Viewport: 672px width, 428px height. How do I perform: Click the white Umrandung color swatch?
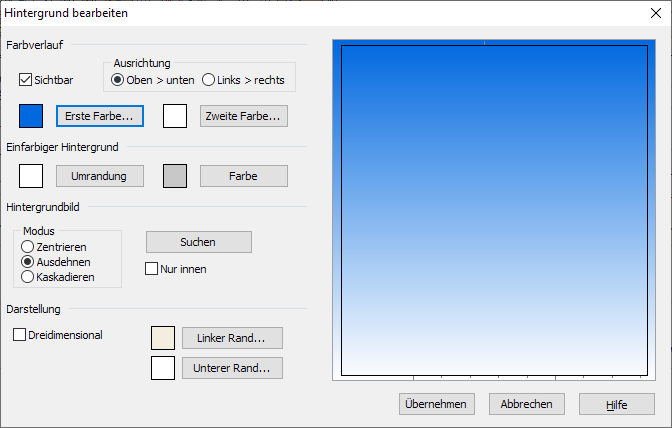(x=31, y=176)
